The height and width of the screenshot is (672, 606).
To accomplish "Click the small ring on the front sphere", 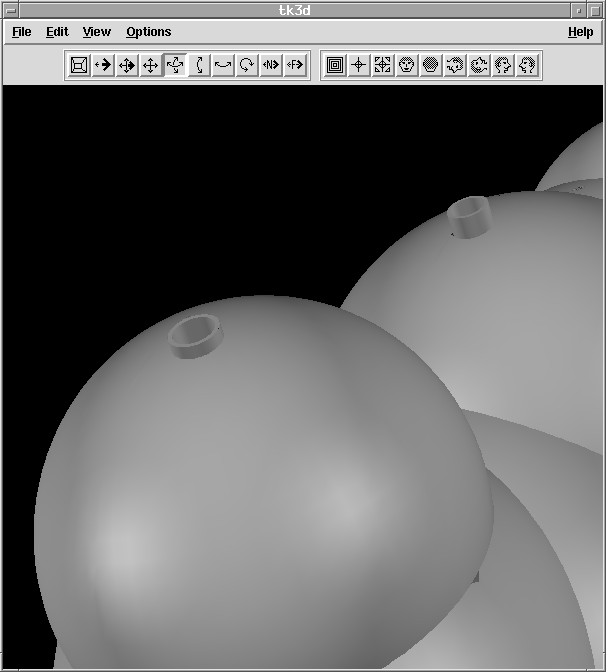I will (x=196, y=336).
